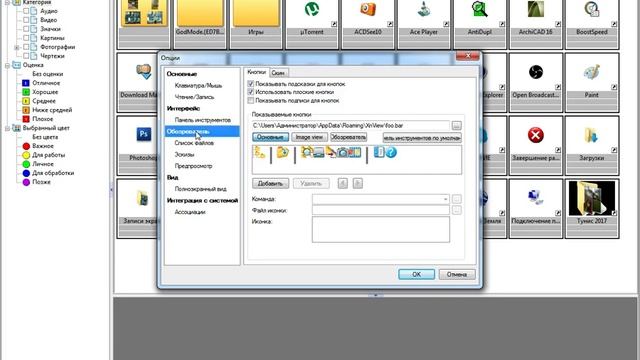Click the Image view toolbar set button

click(x=309, y=137)
